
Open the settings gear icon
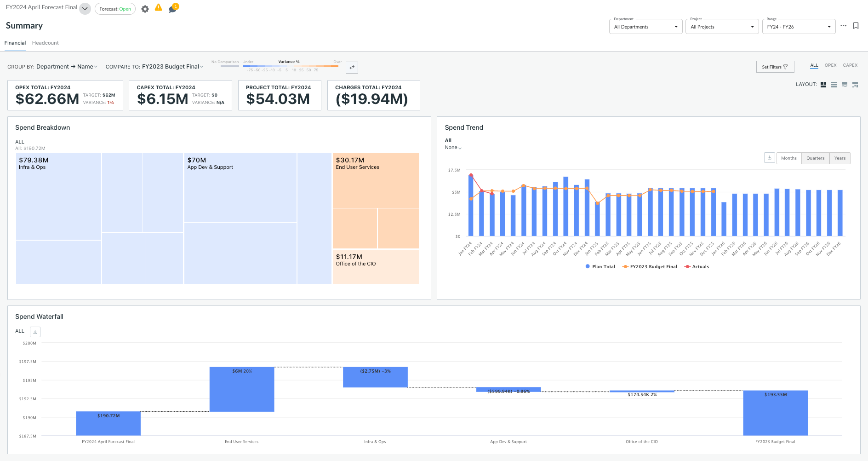tap(145, 9)
